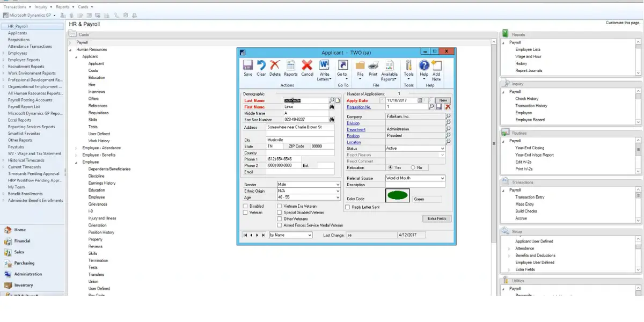The image size is (644, 322).
Task: Open Available Reports in the toolbar
Action: 390,70
